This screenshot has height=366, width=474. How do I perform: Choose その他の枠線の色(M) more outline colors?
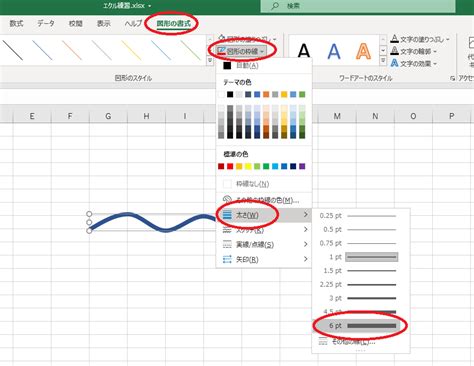[264, 200]
